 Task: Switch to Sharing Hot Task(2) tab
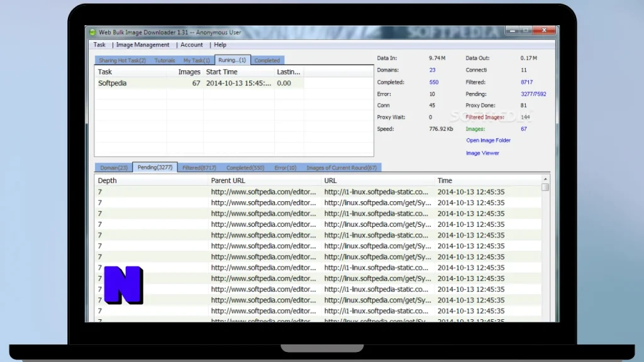tap(122, 60)
